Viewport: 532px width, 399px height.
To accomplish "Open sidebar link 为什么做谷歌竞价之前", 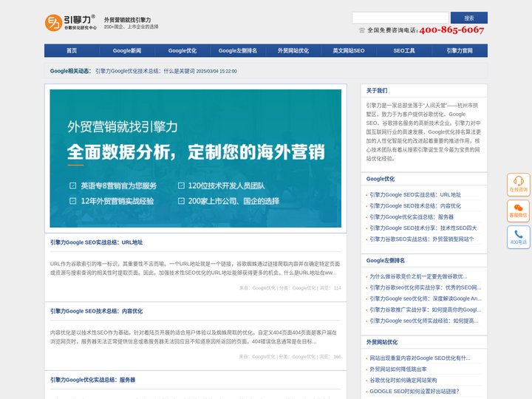I will (418, 276).
